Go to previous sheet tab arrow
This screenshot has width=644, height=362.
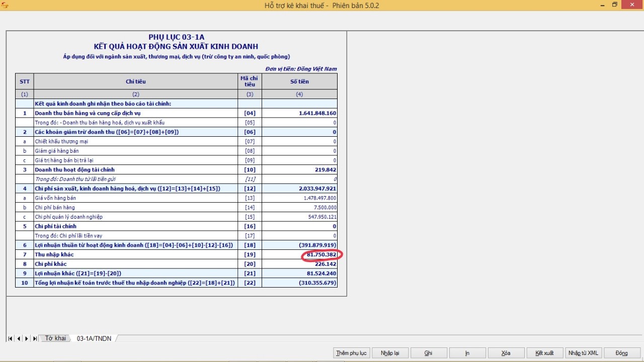[x=19, y=339]
